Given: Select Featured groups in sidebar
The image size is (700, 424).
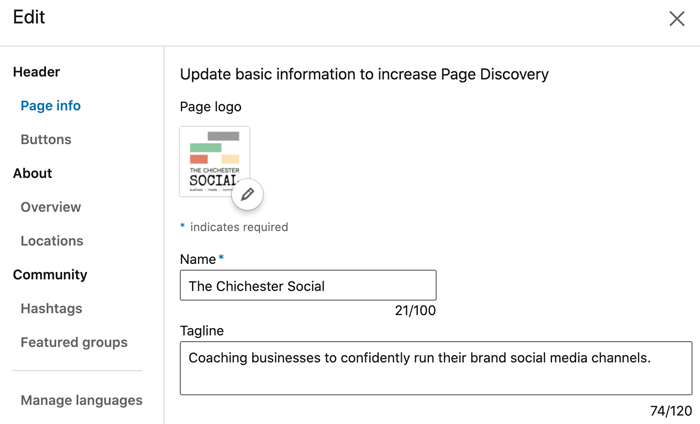Looking at the screenshot, I should [x=74, y=342].
